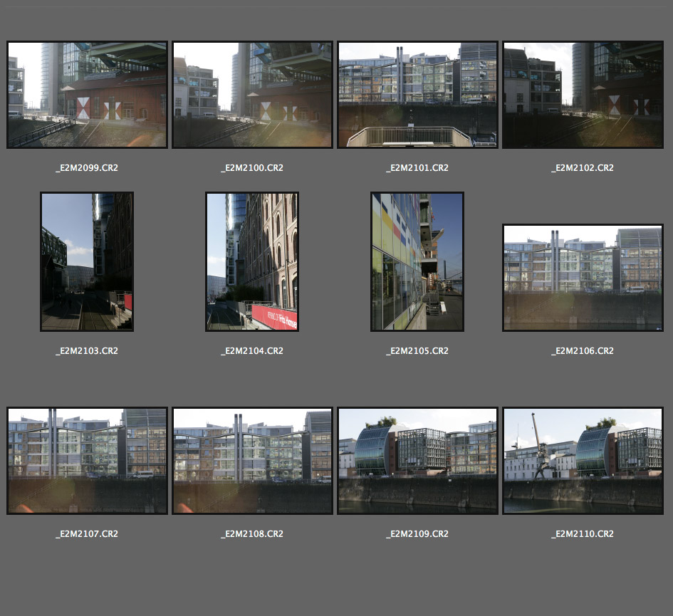673x616 pixels.
Task: Click the _E2M2100.CR2 image thumbnail
Action: coord(252,95)
